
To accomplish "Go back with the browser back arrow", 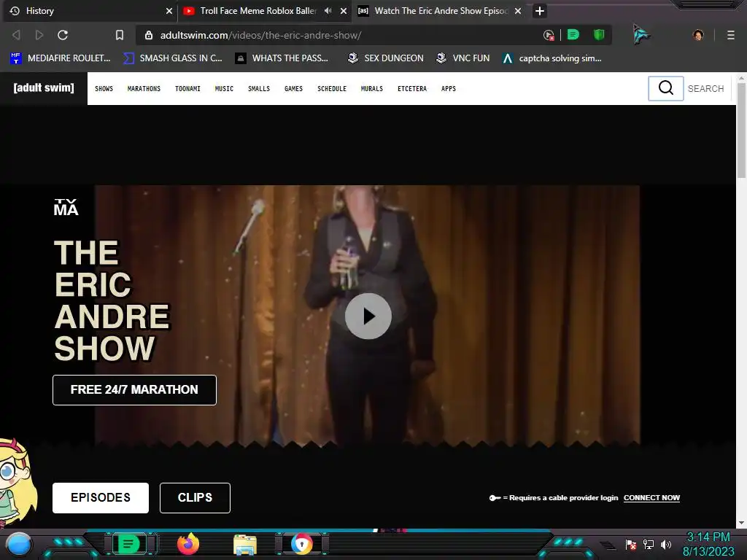I will (x=16, y=35).
